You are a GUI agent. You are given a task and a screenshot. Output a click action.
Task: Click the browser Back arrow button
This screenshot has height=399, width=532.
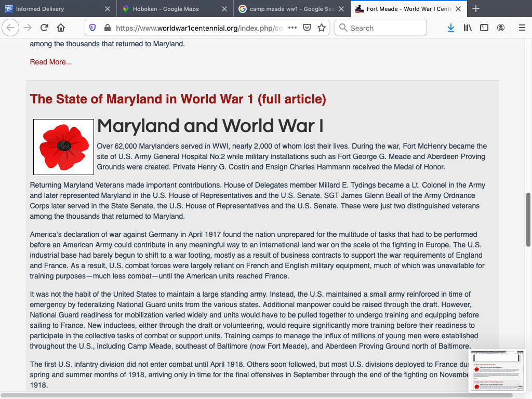(10, 28)
